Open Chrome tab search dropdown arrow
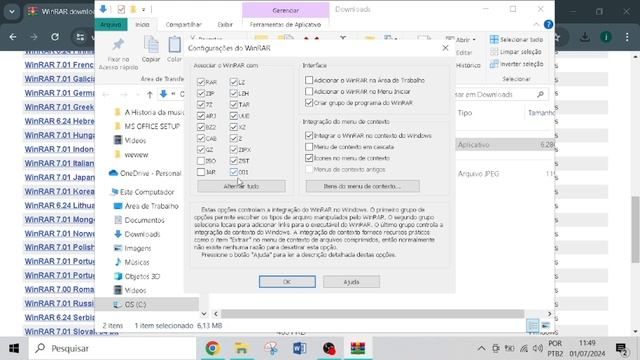 pyautogui.click(x=12, y=11)
